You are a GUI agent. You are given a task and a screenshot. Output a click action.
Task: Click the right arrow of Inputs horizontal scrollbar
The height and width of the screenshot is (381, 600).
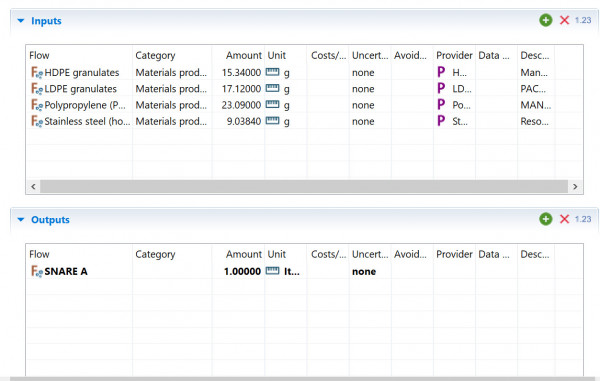point(575,187)
